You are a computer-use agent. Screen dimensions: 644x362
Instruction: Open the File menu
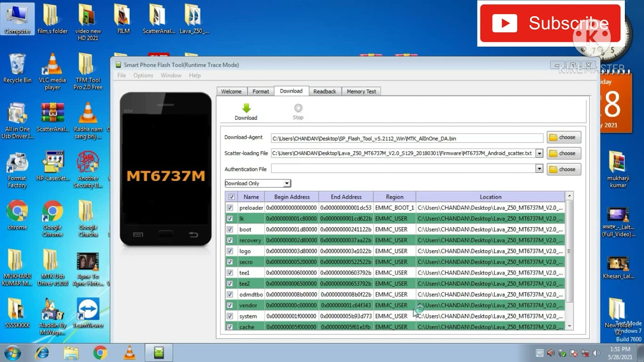(122, 75)
